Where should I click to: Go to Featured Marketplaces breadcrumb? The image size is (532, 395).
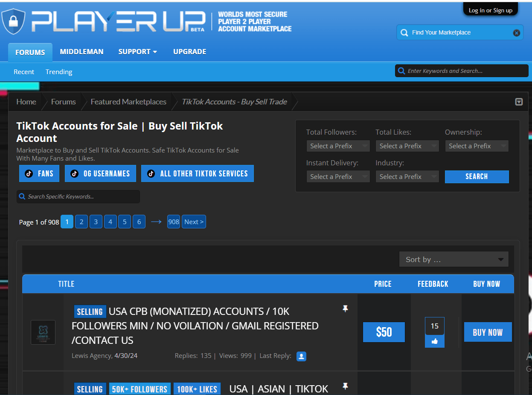pos(128,102)
